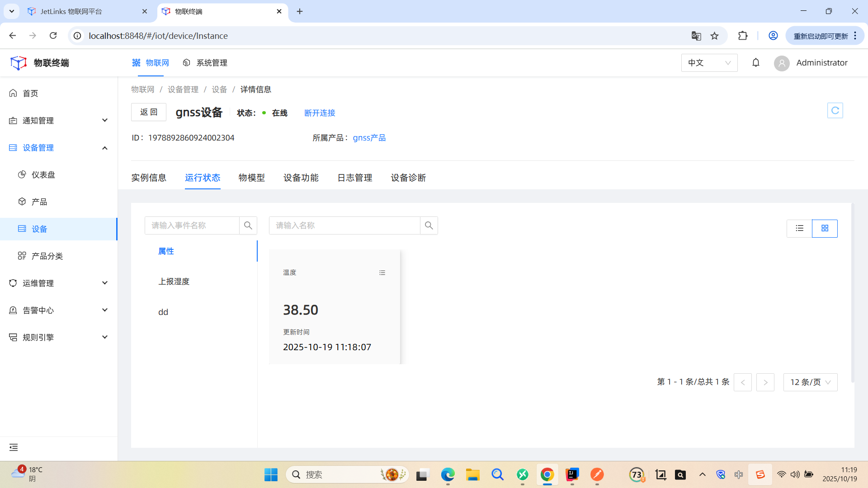Switch to list view

coord(799,229)
